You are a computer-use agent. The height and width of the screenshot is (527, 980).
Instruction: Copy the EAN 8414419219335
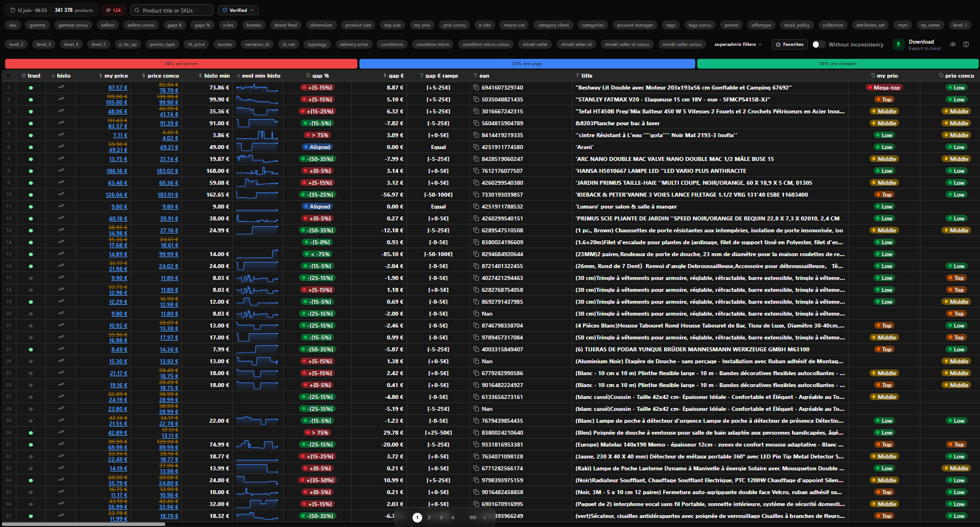476,135
